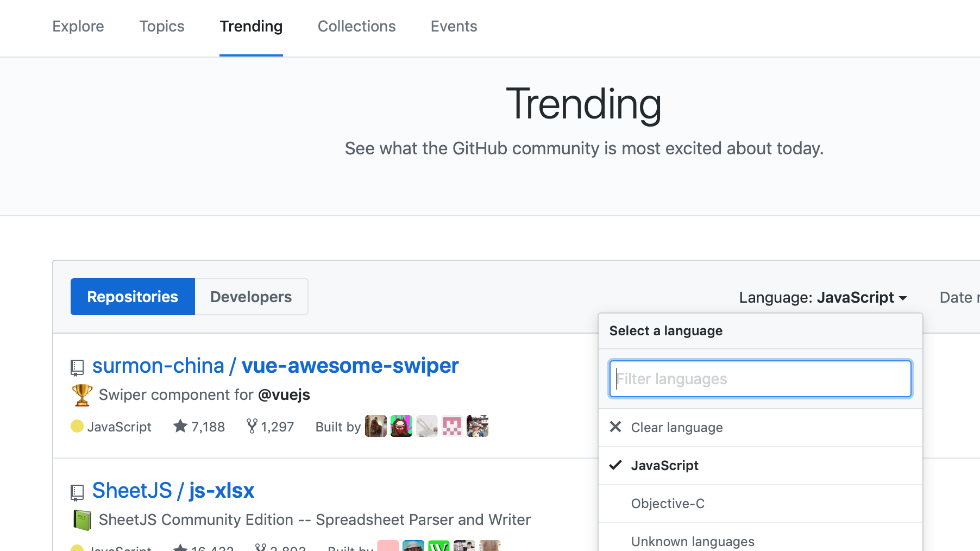Click last contributor avatar for vue-awesome-swiper
The image size is (980, 551).
click(x=478, y=427)
